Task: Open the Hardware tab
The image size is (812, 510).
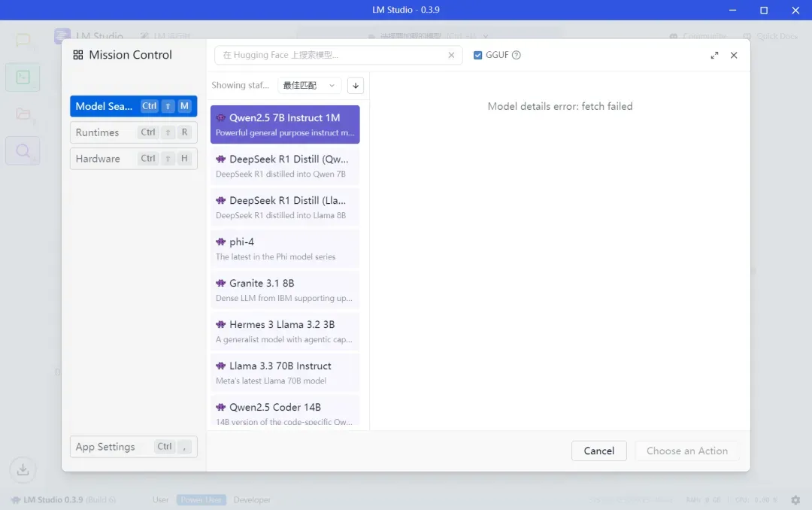Action: click(134, 159)
